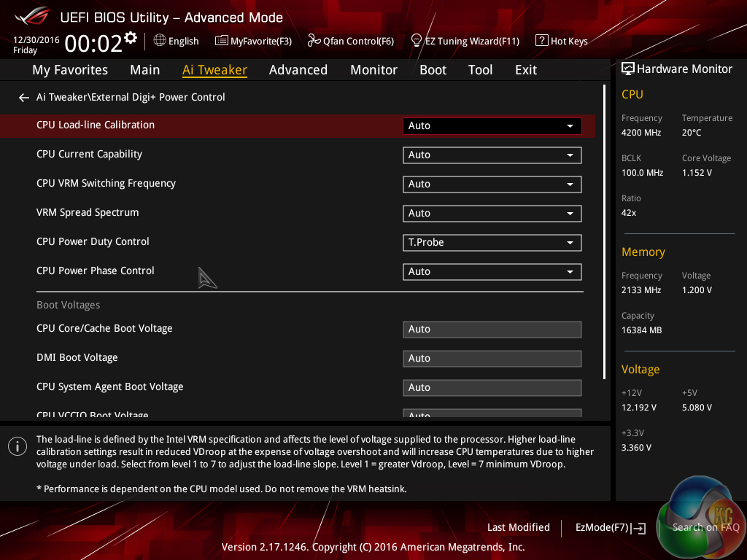Expand the CPU Power Phase Control dropdown
Image resolution: width=747 pixels, height=560 pixels.
click(492, 271)
